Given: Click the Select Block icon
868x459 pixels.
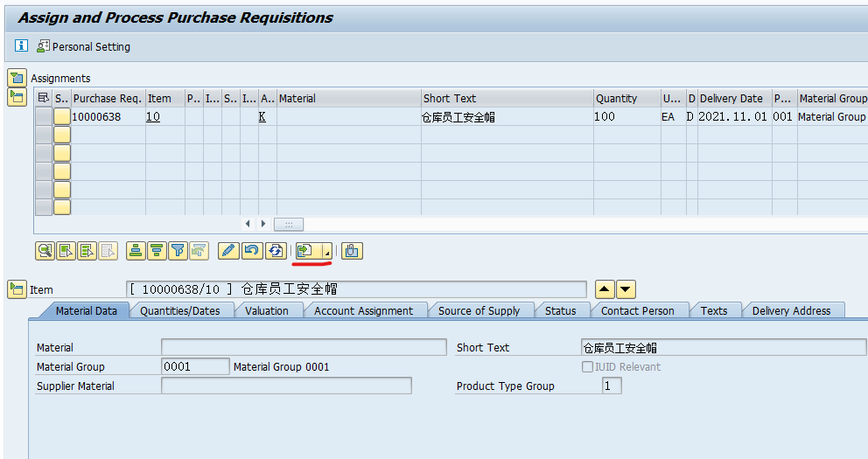Looking at the screenshot, I should click(87, 251).
